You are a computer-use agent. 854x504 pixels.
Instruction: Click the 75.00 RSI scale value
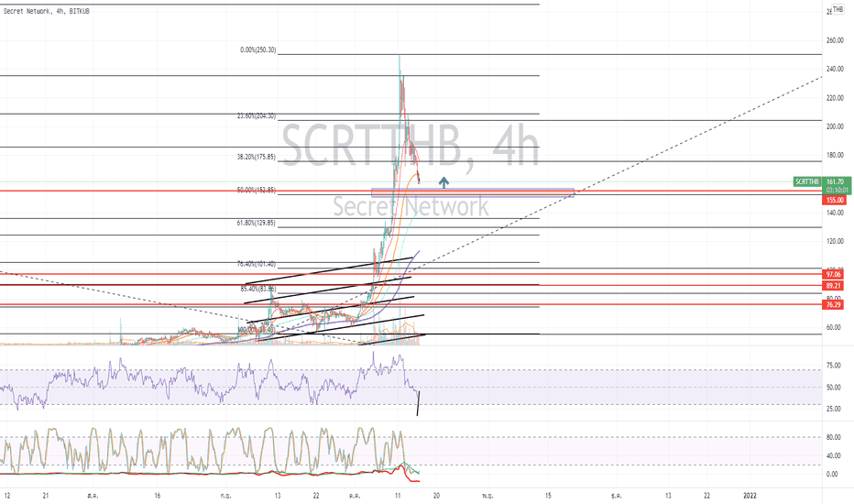[833, 366]
